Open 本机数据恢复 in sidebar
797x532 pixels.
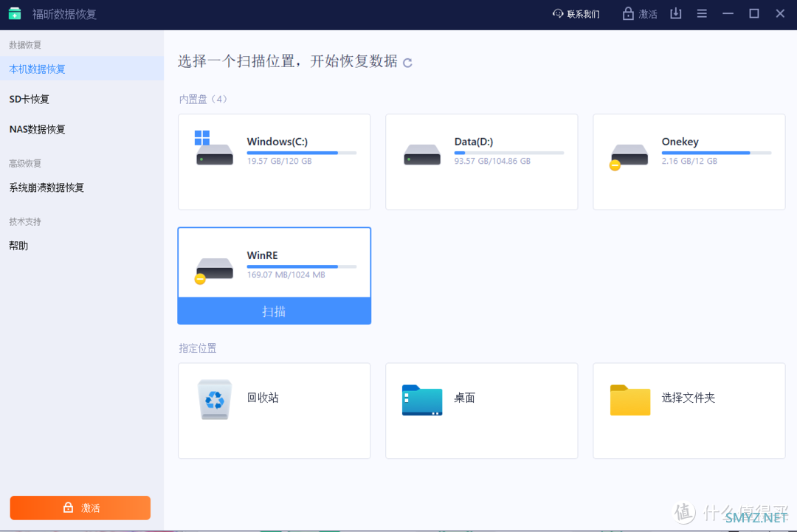(82, 69)
